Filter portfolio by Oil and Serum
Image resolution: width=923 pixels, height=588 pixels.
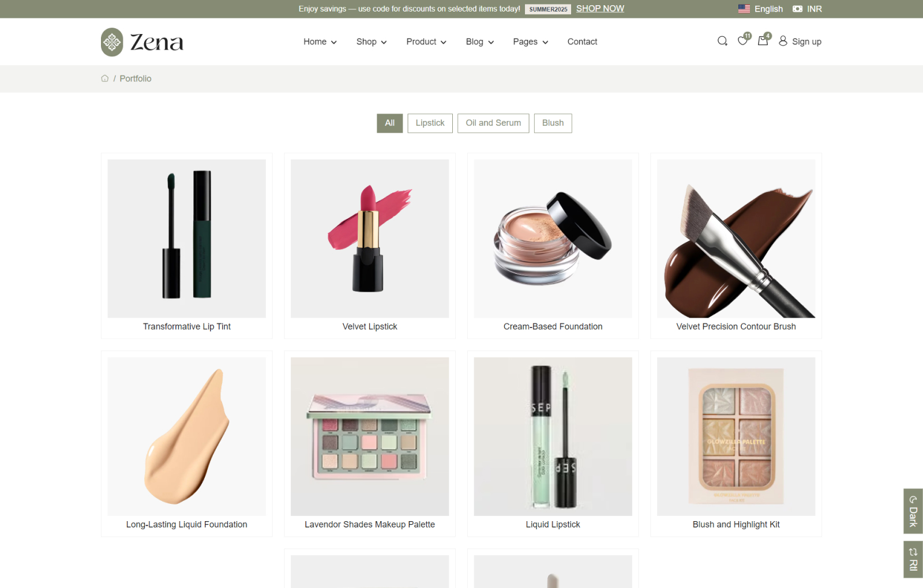point(493,123)
